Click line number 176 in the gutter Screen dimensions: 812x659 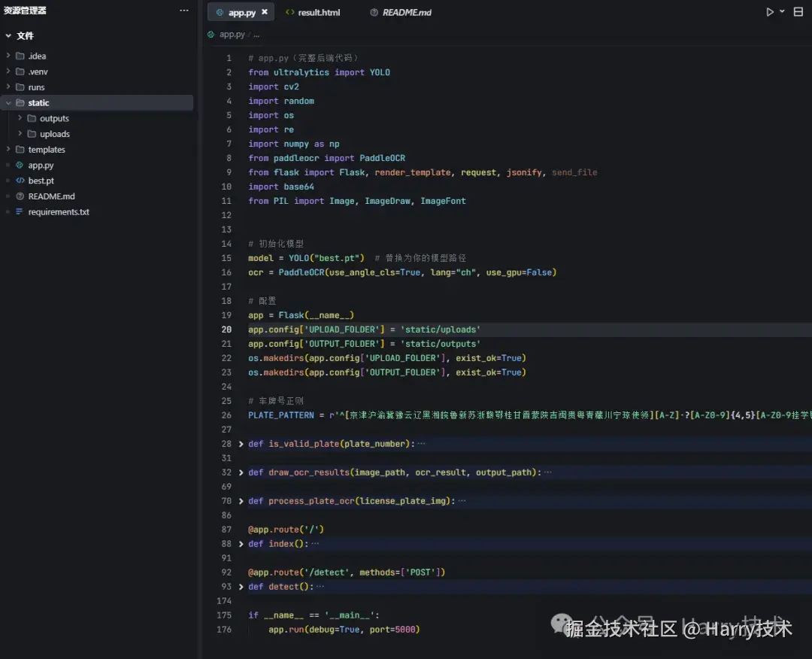pyautogui.click(x=224, y=630)
